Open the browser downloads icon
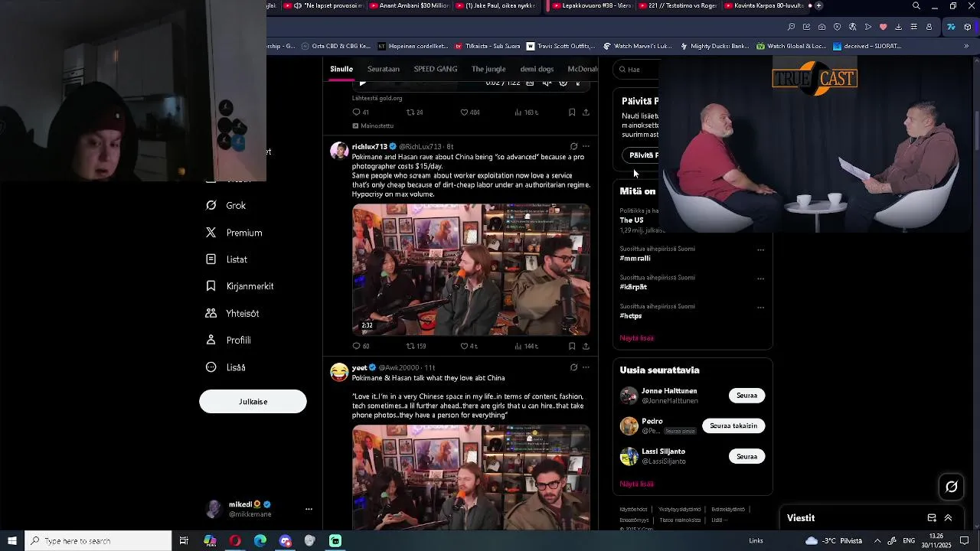This screenshot has height=551, width=980. (x=898, y=27)
